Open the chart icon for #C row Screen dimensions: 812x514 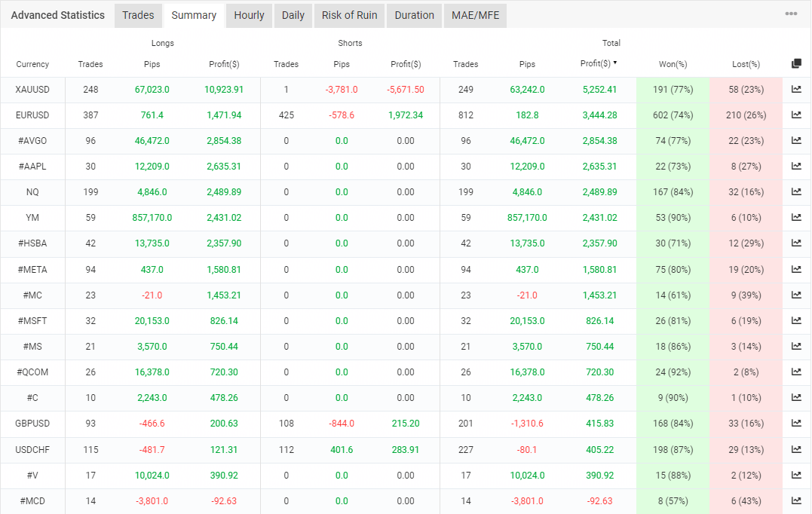796,397
